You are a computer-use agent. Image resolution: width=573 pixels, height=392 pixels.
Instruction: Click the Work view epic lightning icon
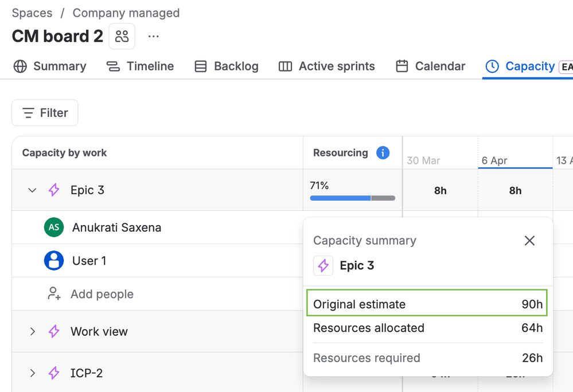(54, 331)
